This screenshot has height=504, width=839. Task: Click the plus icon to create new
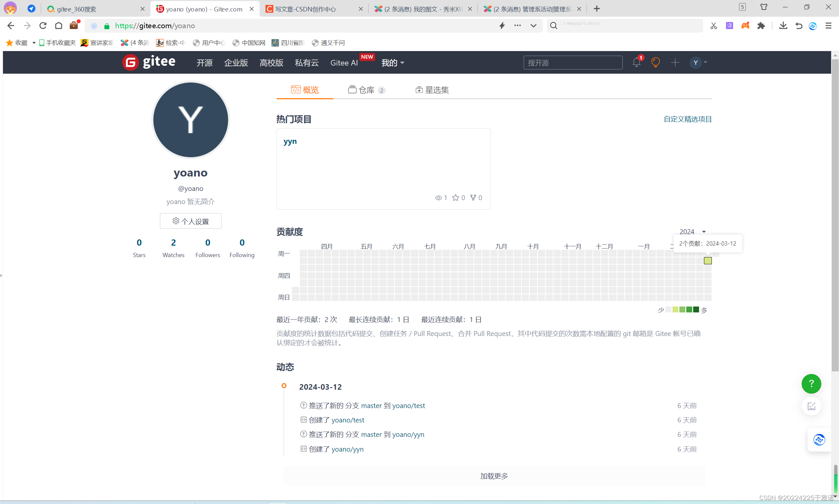coord(674,62)
